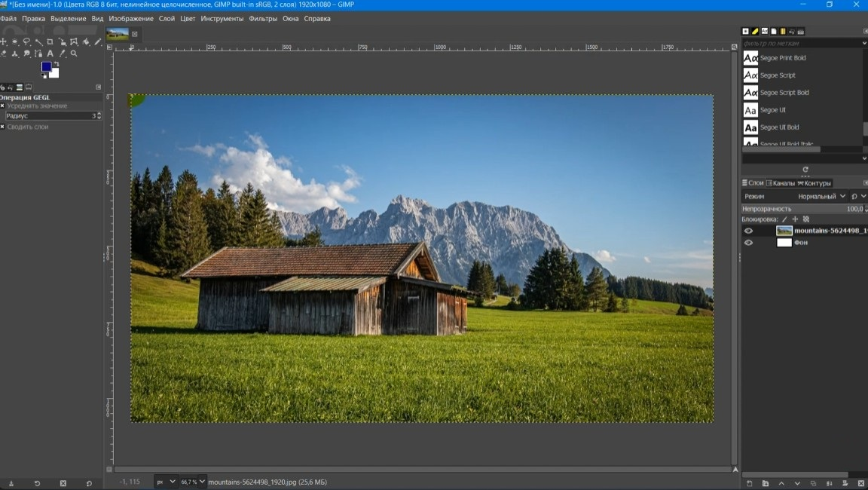The width and height of the screenshot is (868, 490).
Task: Select the Crop tool
Action: (x=50, y=41)
